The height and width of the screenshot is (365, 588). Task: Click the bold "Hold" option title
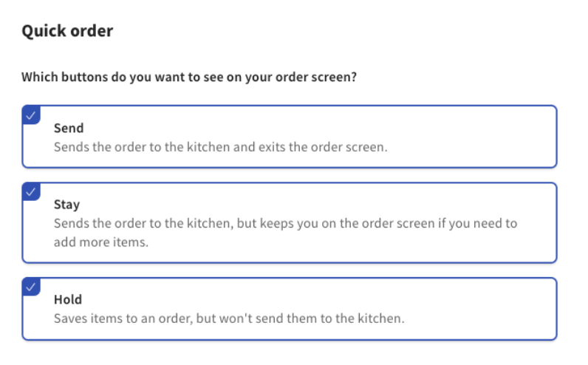68,300
